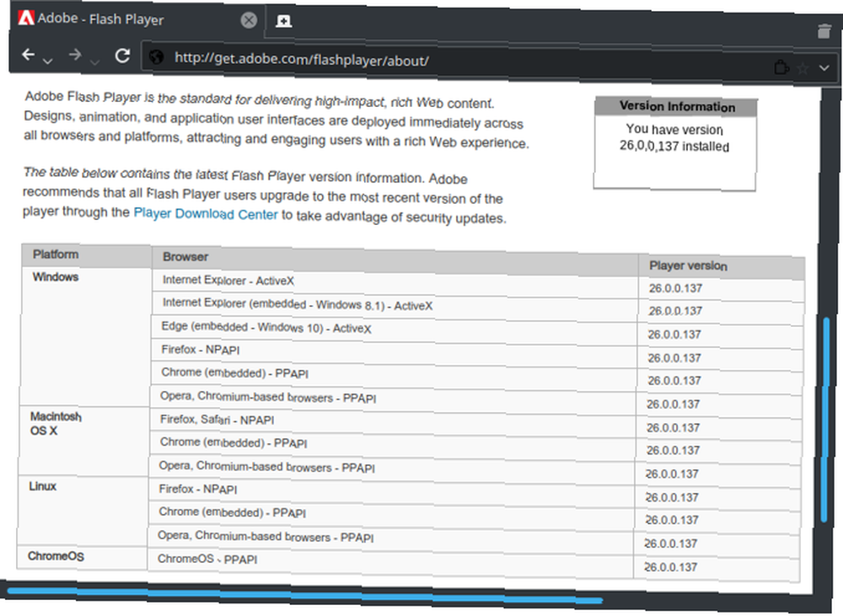Click the Player version column header
This screenshot has height=616, width=843.
click(x=722, y=266)
